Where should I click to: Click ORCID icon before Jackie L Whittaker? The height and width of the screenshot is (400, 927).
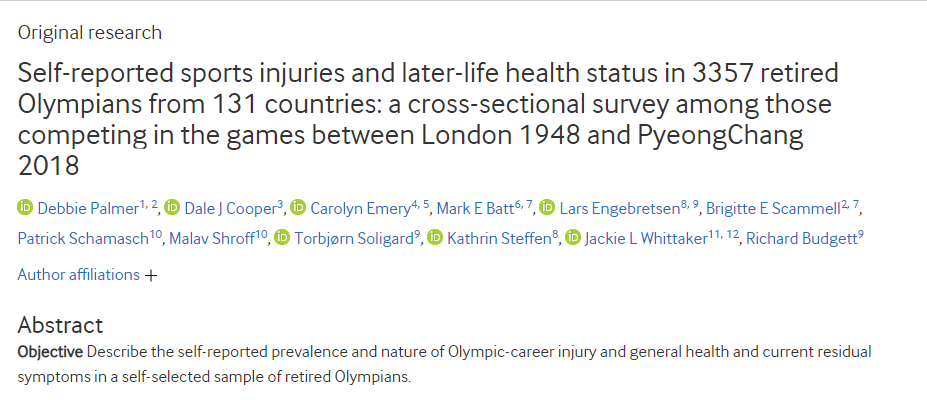(572, 238)
